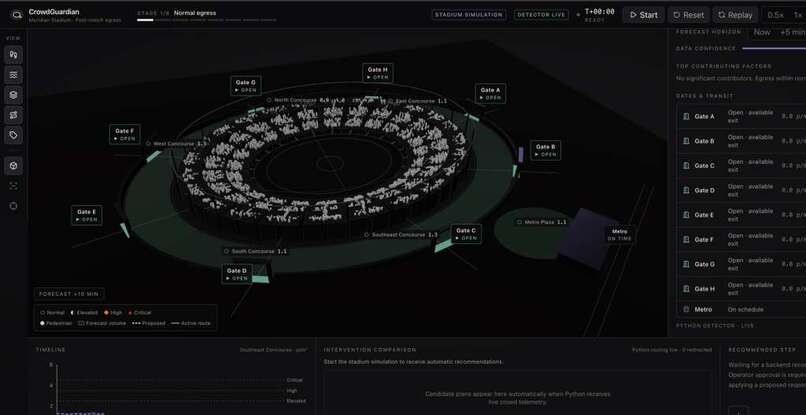Reset the simulation

[x=689, y=15]
